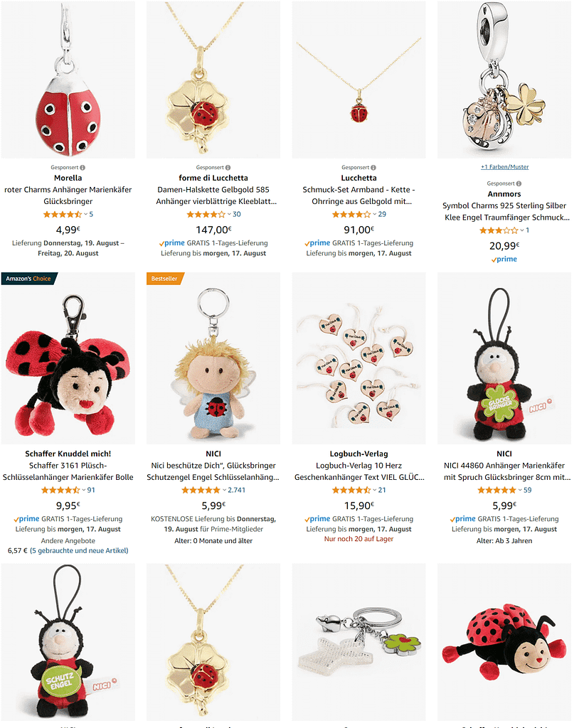
Task: Open sponsored info icon above forme di Lucchetta
Action: [228, 168]
